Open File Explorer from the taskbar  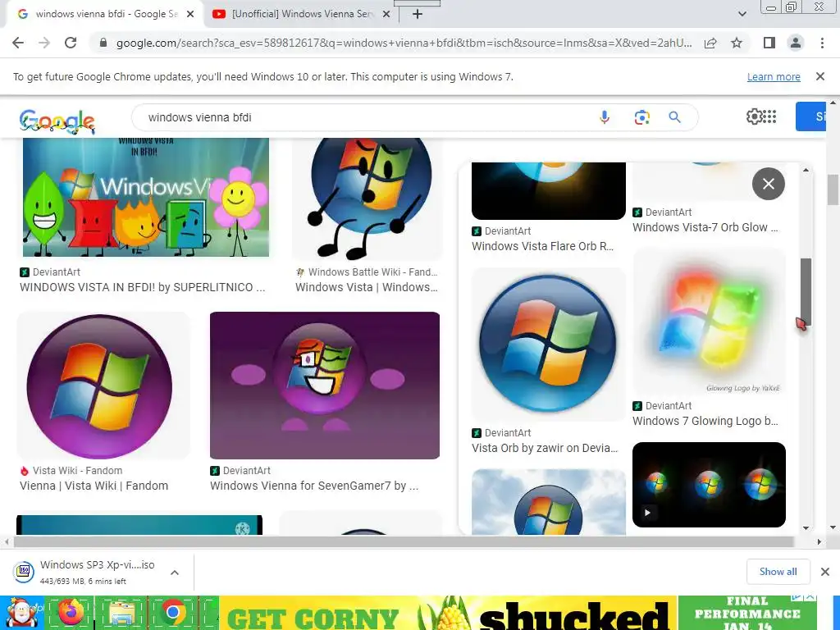123,613
